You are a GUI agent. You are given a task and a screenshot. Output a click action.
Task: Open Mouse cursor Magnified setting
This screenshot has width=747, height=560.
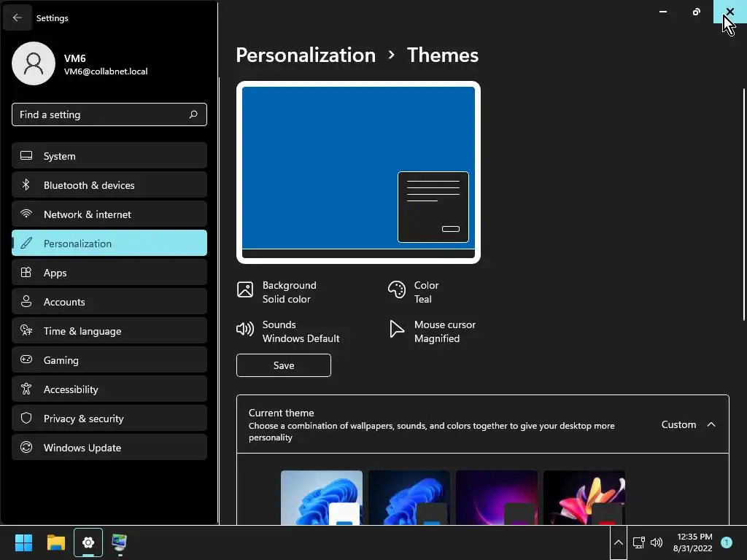click(x=432, y=332)
